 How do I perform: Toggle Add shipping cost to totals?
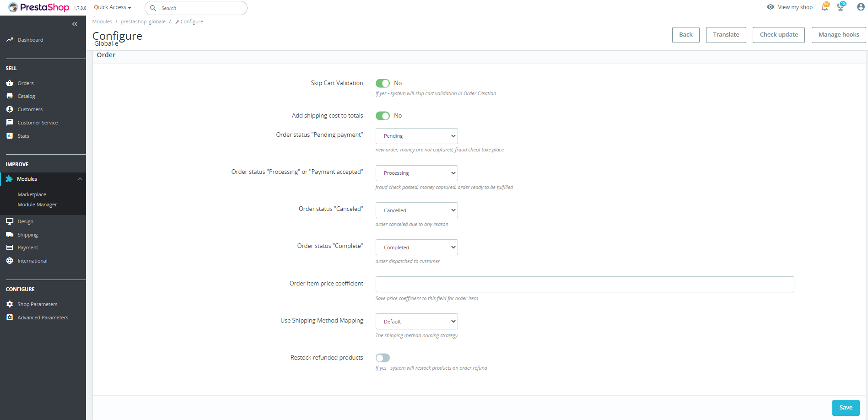point(383,115)
